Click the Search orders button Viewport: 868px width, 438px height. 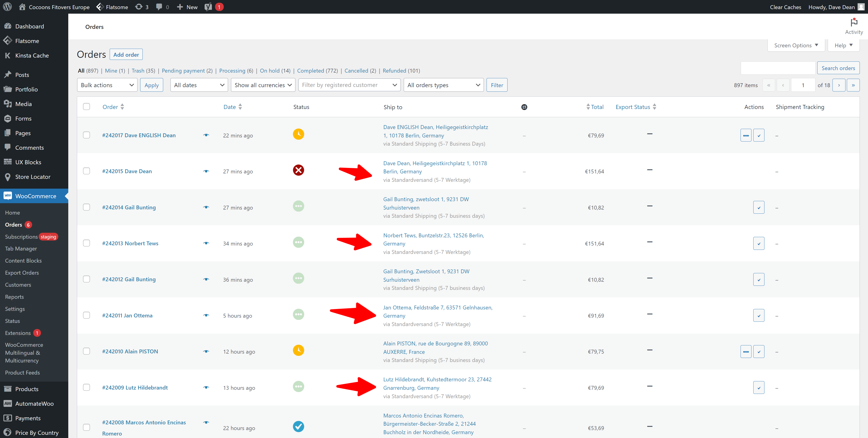[x=838, y=68]
